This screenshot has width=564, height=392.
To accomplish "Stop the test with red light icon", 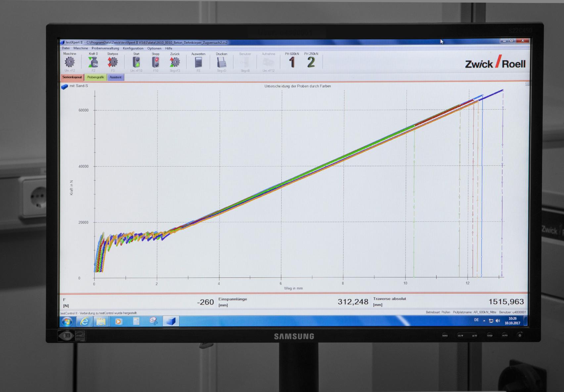I will pyautogui.click(x=156, y=62).
